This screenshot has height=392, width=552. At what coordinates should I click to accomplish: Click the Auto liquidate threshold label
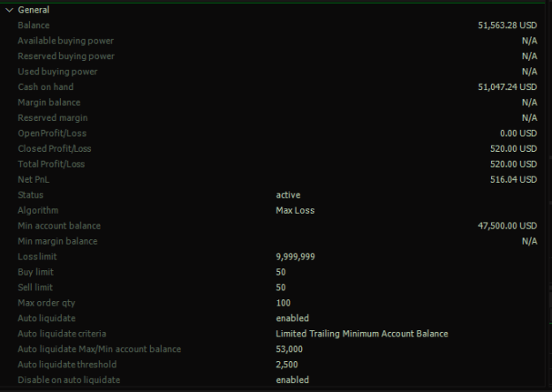[67, 365]
